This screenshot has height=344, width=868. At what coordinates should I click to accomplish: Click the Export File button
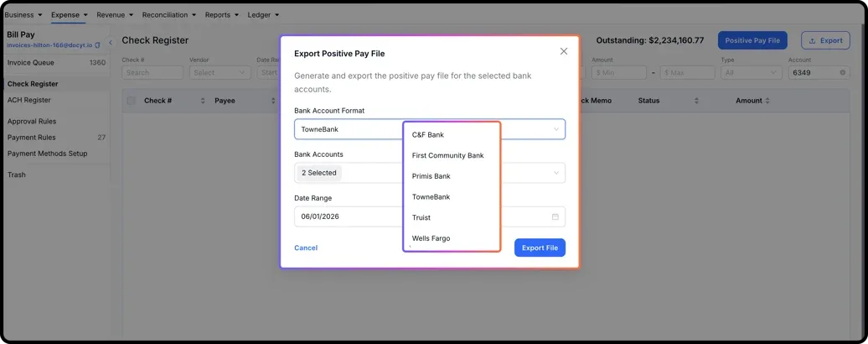tap(540, 248)
